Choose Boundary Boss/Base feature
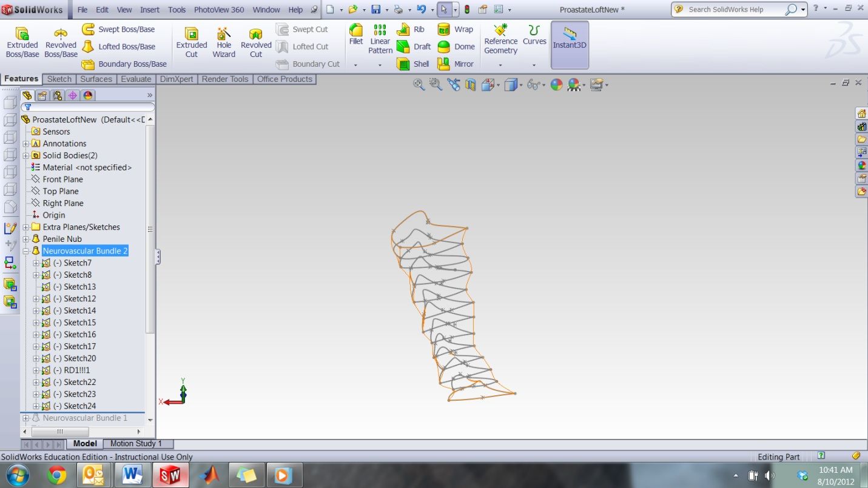Image resolution: width=868 pixels, height=488 pixels. click(x=124, y=64)
